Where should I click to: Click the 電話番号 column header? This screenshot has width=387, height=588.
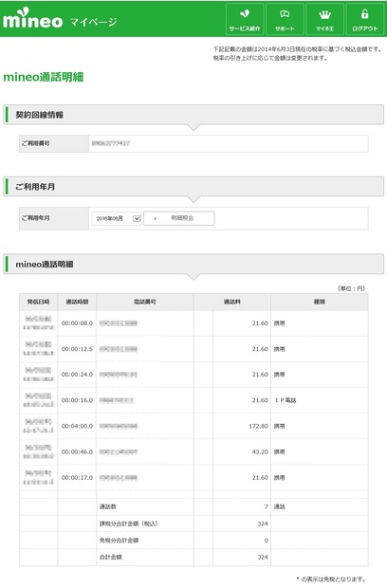[x=145, y=302]
